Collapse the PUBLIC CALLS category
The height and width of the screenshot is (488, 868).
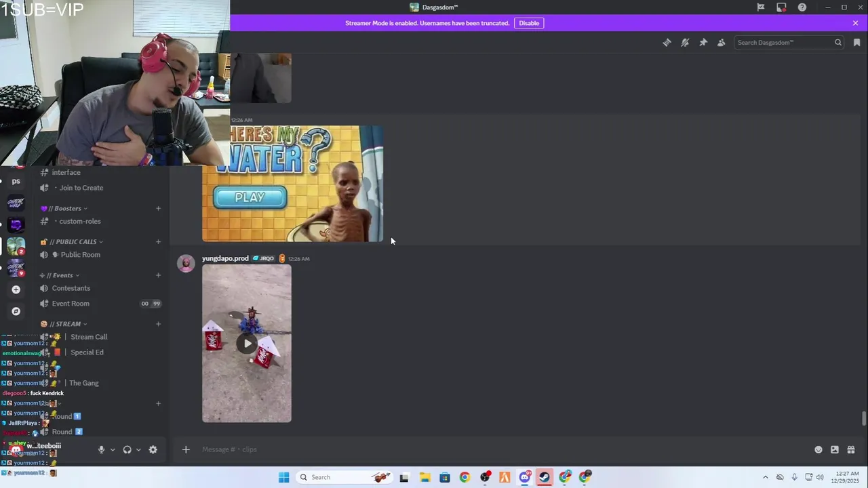coord(71,241)
